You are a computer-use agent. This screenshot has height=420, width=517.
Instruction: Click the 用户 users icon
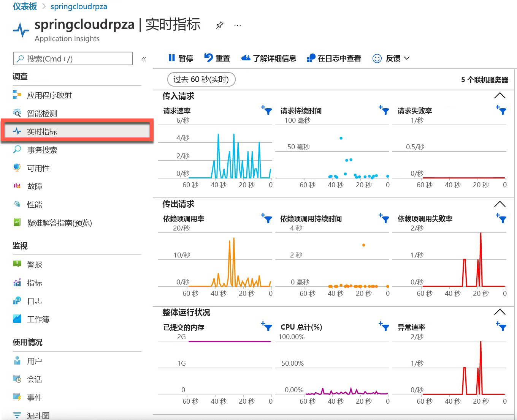(17, 360)
